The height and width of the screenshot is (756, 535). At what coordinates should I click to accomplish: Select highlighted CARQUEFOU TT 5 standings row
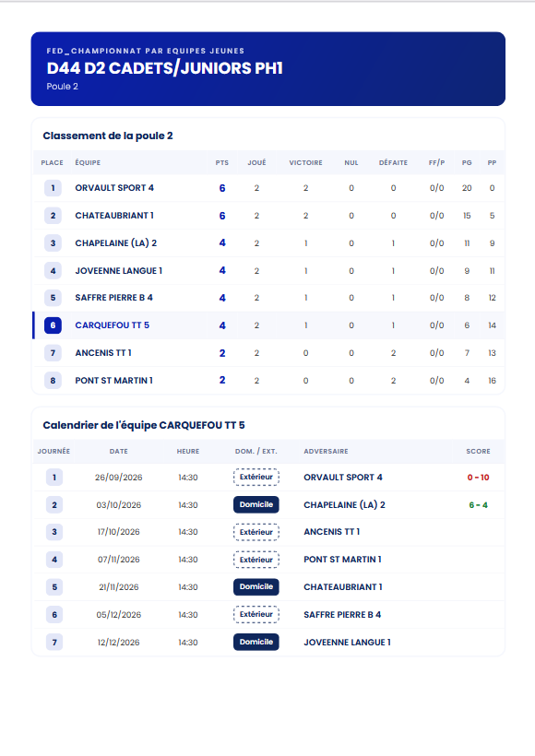tap(268, 325)
